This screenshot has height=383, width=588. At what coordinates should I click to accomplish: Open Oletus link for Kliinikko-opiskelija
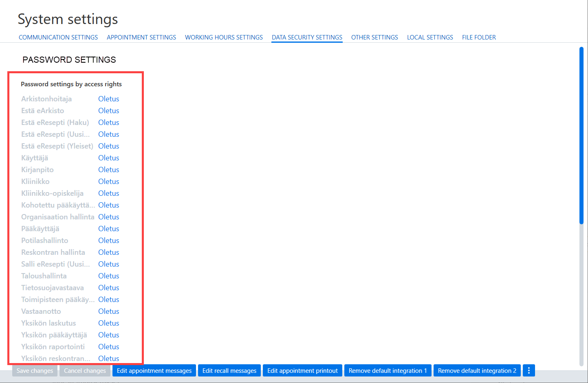coord(108,193)
